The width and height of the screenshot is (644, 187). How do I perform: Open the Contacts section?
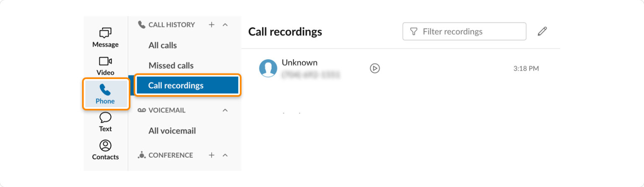point(105,150)
